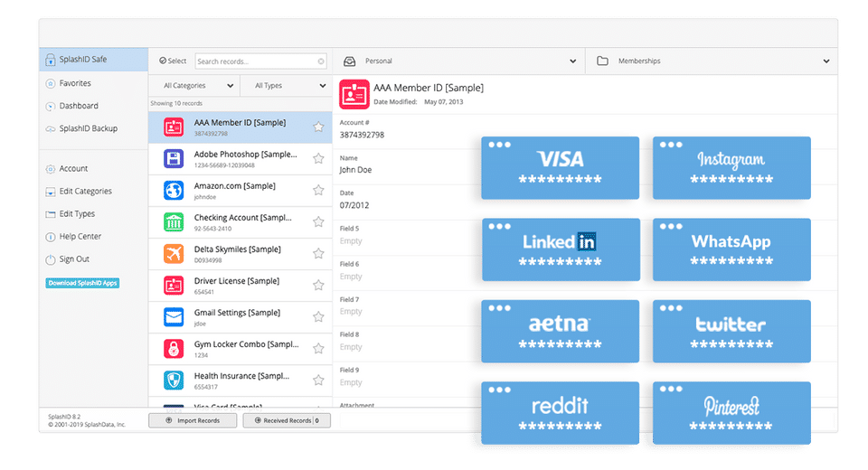
Task: Click the Download SplashID Apps button
Action: (82, 283)
